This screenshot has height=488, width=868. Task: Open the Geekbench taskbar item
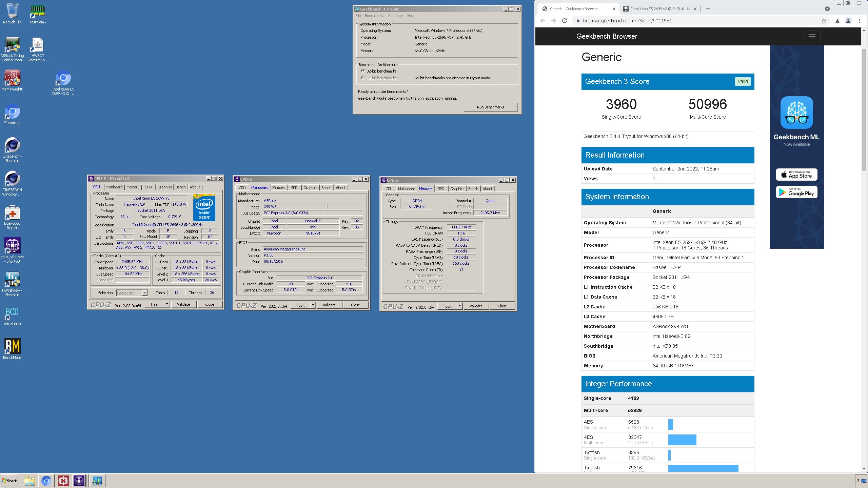97,481
